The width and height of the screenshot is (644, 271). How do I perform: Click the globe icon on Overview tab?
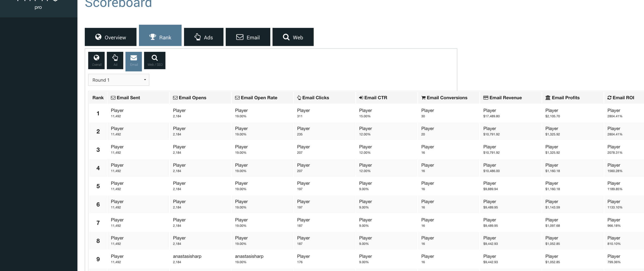(x=98, y=37)
